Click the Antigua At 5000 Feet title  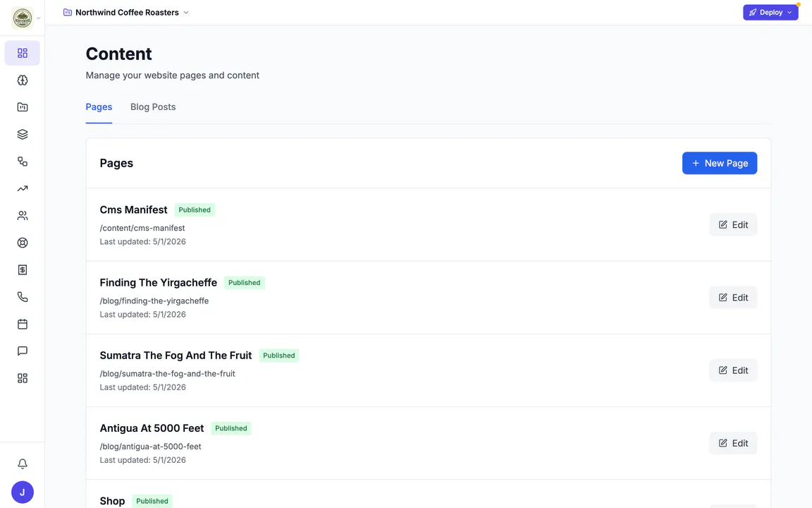pos(152,428)
